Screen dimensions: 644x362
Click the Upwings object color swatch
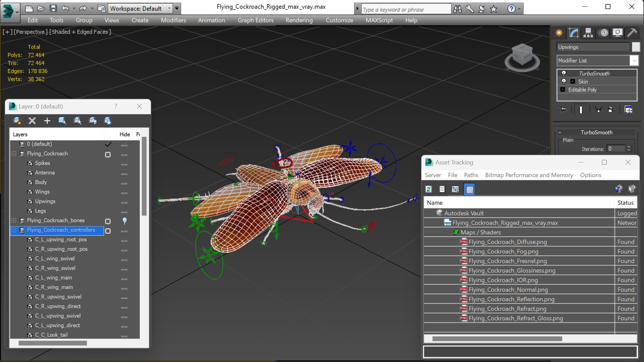[x=636, y=47]
